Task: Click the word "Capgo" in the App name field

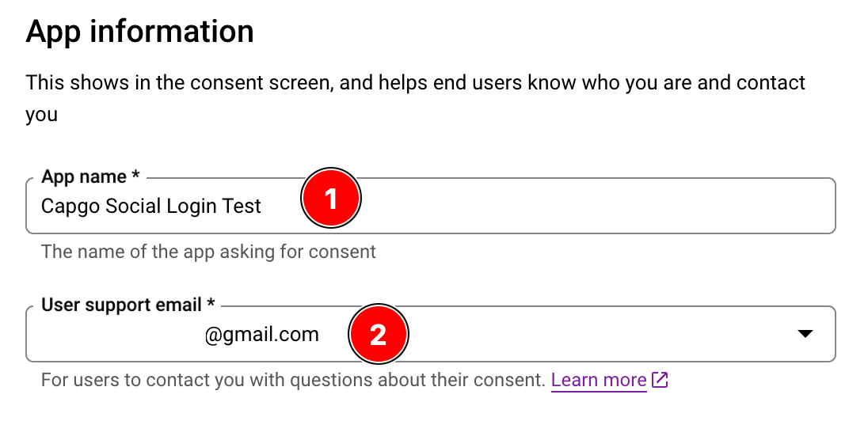Action: tap(67, 207)
